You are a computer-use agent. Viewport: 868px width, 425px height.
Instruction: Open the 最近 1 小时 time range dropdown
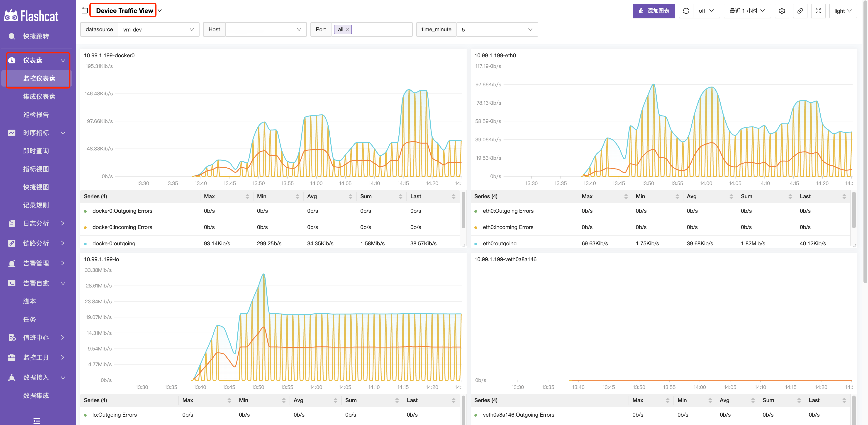pyautogui.click(x=747, y=11)
